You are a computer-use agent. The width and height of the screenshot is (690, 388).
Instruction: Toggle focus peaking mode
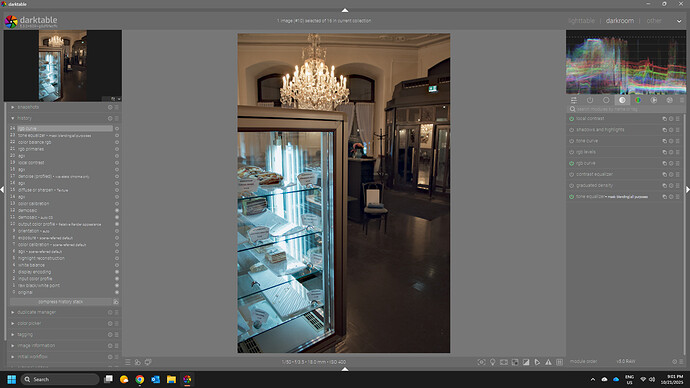(481, 362)
